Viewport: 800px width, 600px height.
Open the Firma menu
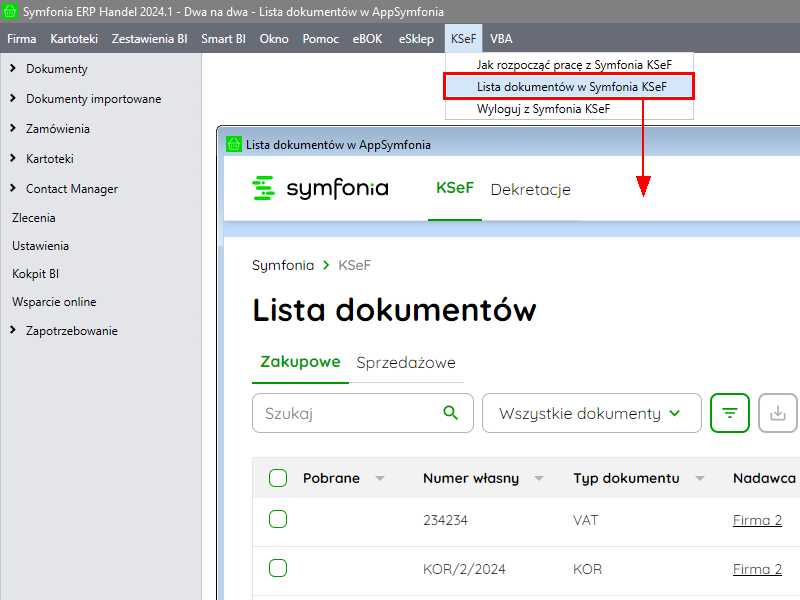point(21,39)
